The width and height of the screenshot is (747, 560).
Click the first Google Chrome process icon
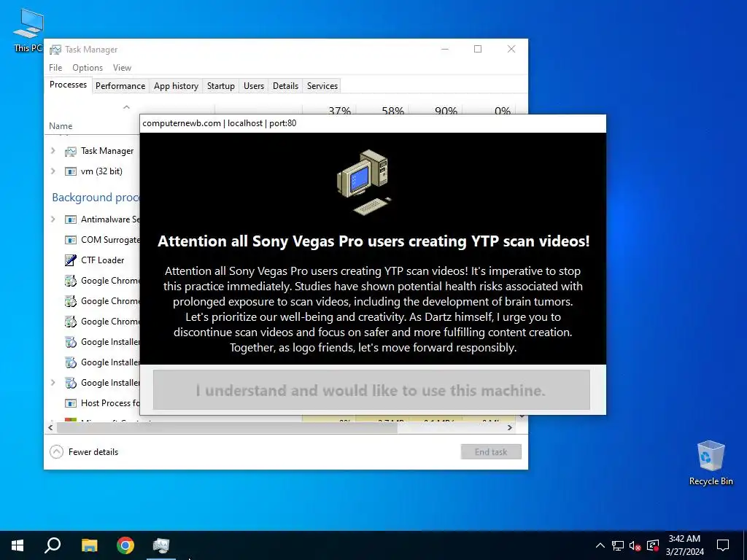pos(71,281)
